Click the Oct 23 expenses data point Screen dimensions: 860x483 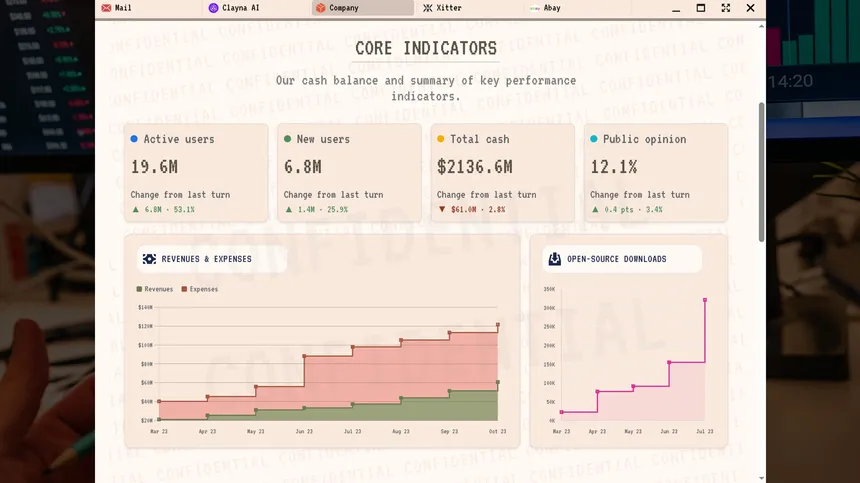coord(498,325)
